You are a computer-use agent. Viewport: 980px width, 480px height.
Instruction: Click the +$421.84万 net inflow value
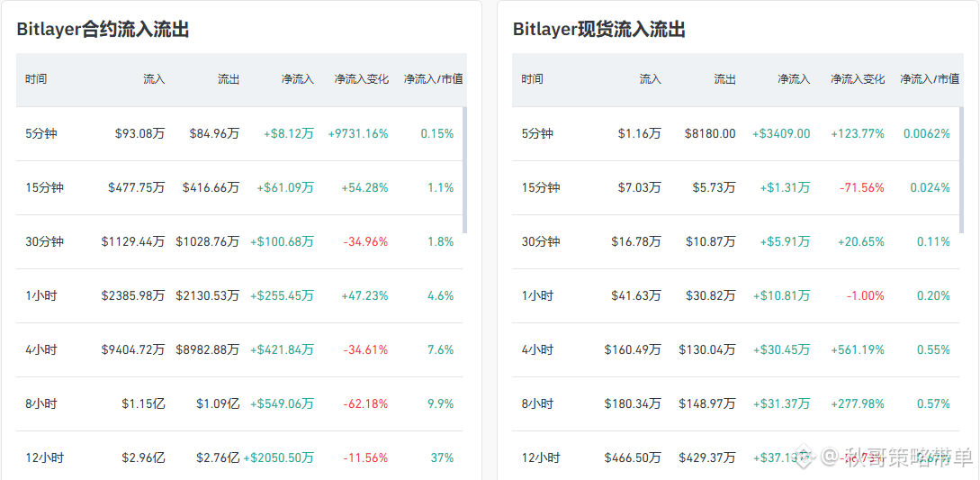282,349
